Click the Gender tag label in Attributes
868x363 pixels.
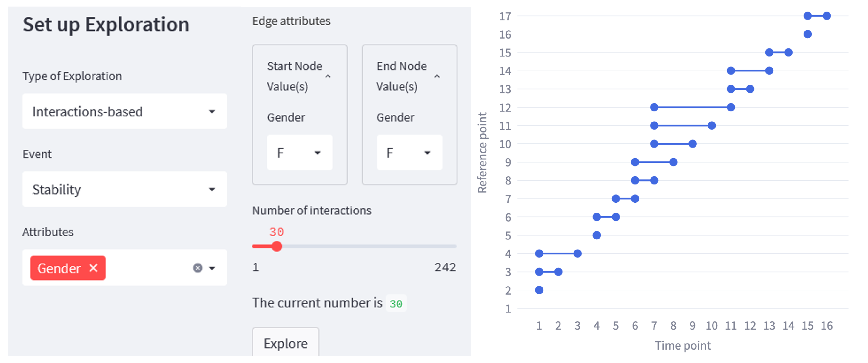pos(59,268)
